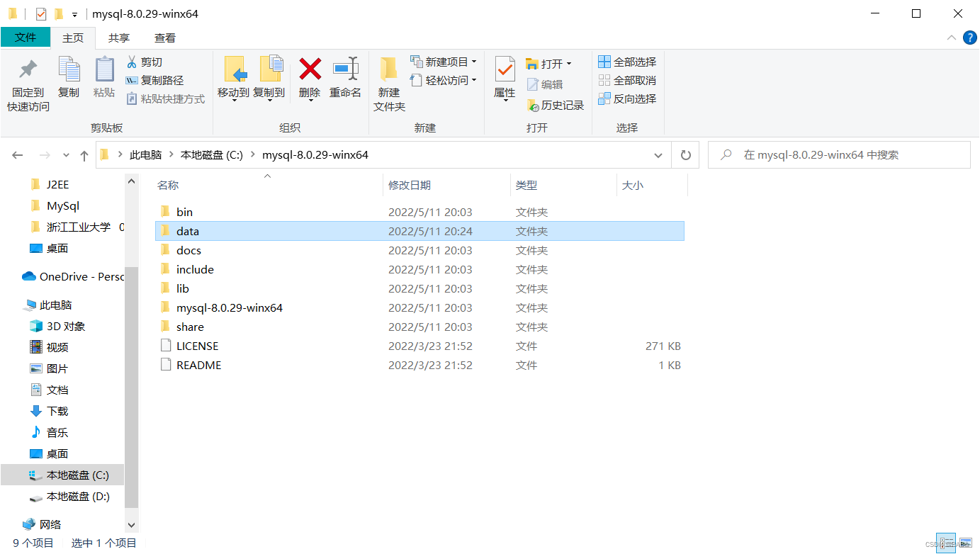Open the 共享 (Share) ribbon tab
Image resolution: width=980 pixels, height=554 pixels.
click(x=119, y=38)
